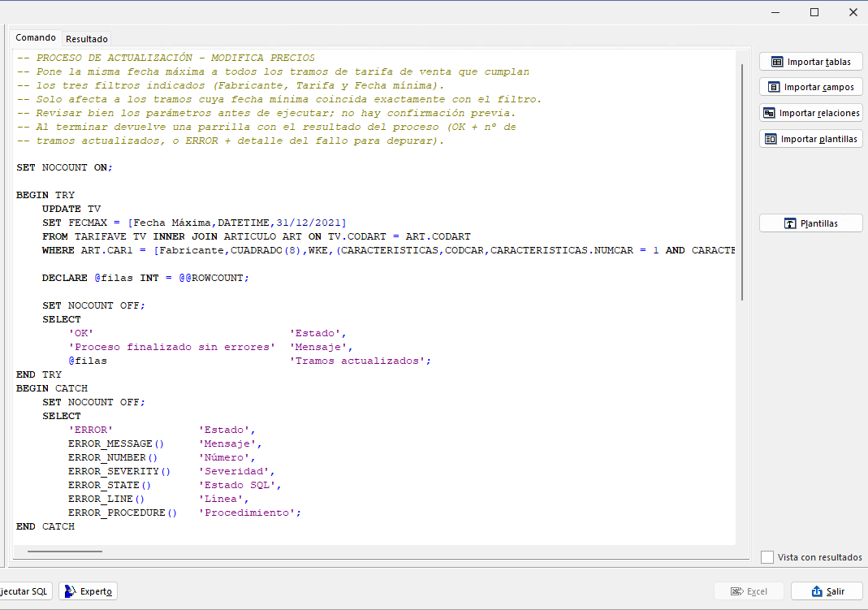Click the Importar plantillas icon

tap(771, 139)
